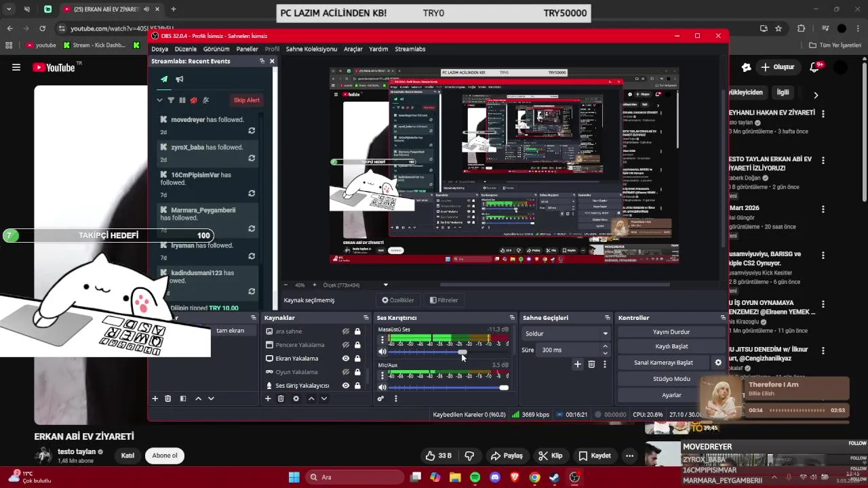868x488 pixels.
Task: Replay the movedreyer follow alert
Action: click(252, 131)
